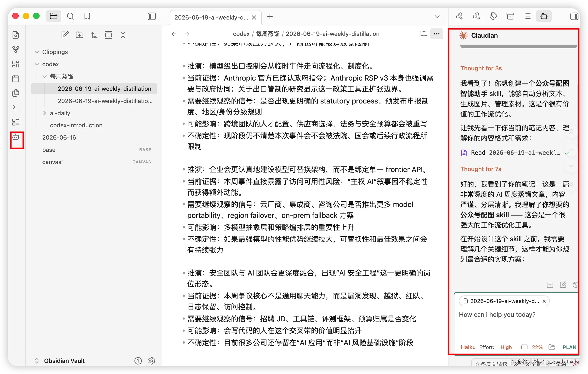Toggle auto-reveal current file in explorer
The height and width of the screenshot is (374, 588).
(108, 35)
